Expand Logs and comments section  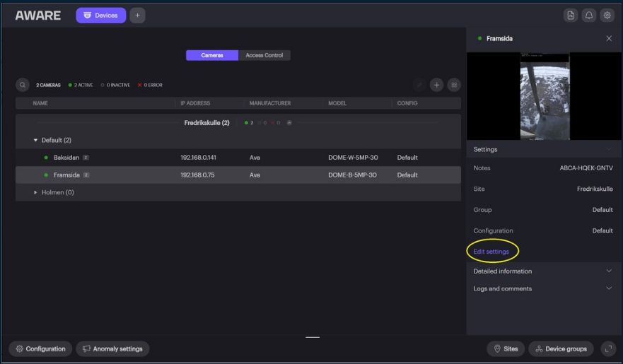tap(544, 288)
